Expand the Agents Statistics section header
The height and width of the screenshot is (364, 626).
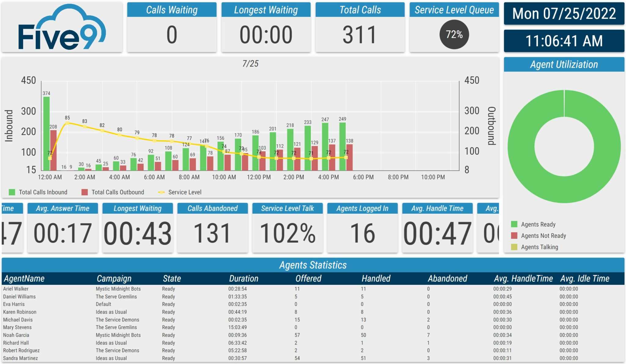(313, 265)
